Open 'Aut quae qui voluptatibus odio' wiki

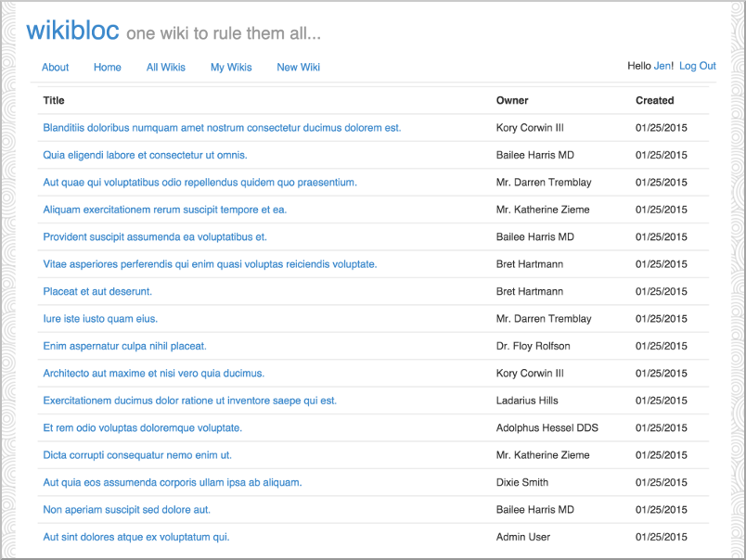click(199, 183)
